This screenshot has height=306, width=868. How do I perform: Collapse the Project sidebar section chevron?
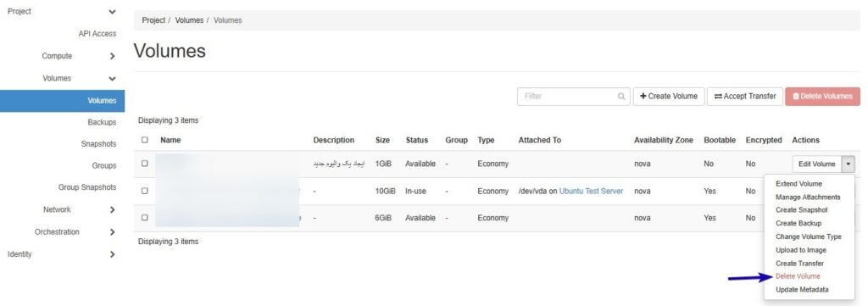pyautogui.click(x=113, y=12)
